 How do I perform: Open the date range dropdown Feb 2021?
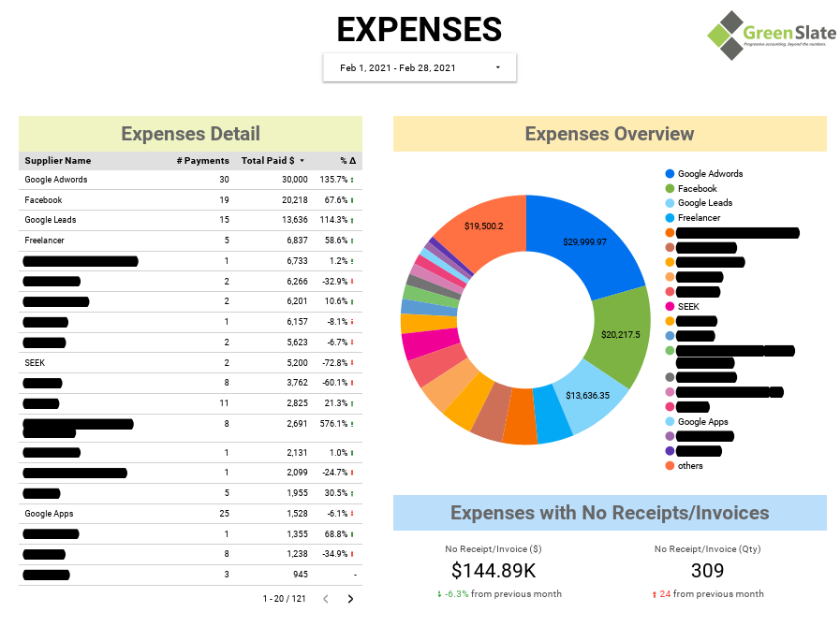coord(420,67)
